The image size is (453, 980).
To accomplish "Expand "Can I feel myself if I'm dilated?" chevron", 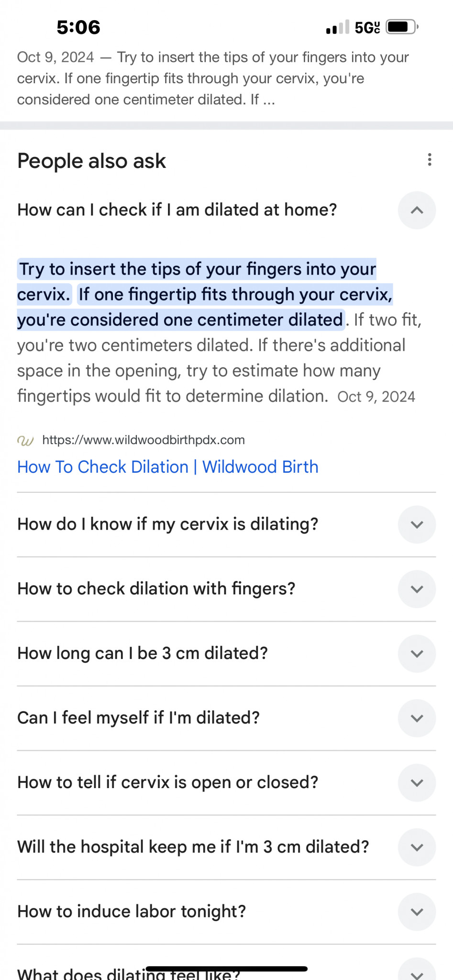I will (417, 718).
